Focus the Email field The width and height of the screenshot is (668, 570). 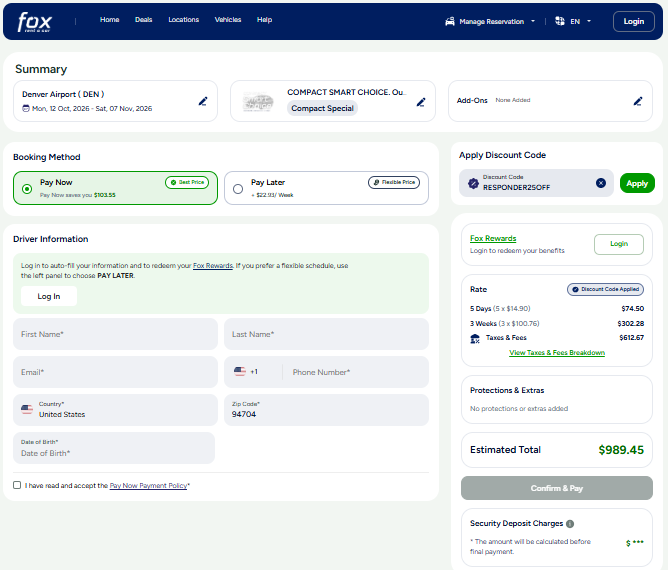click(115, 372)
